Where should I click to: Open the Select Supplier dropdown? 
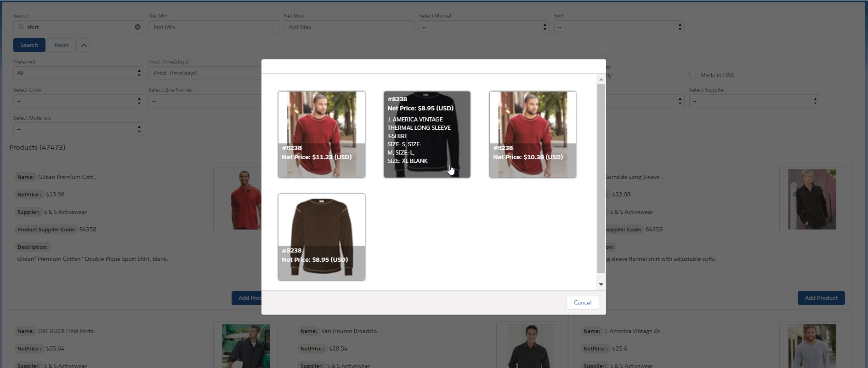(x=754, y=101)
